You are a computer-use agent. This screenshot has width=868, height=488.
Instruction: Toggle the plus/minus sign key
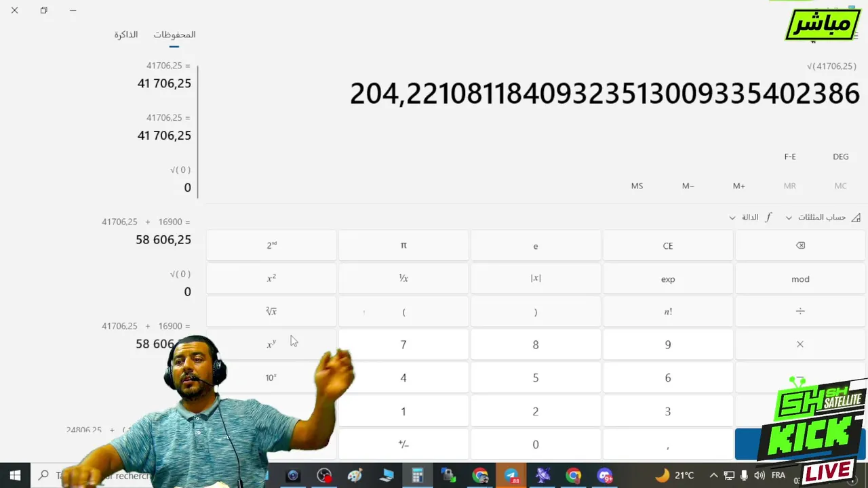(x=403, y=444)
